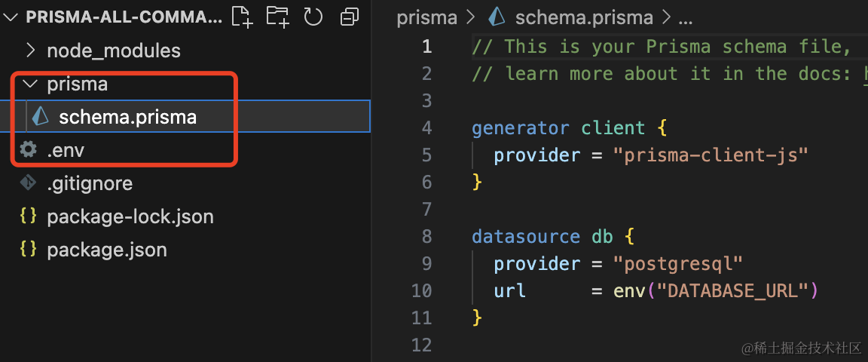Click schema.prisma in the breadcrumb path
Viewport: 868px width, 362px height.
point(585,17)
